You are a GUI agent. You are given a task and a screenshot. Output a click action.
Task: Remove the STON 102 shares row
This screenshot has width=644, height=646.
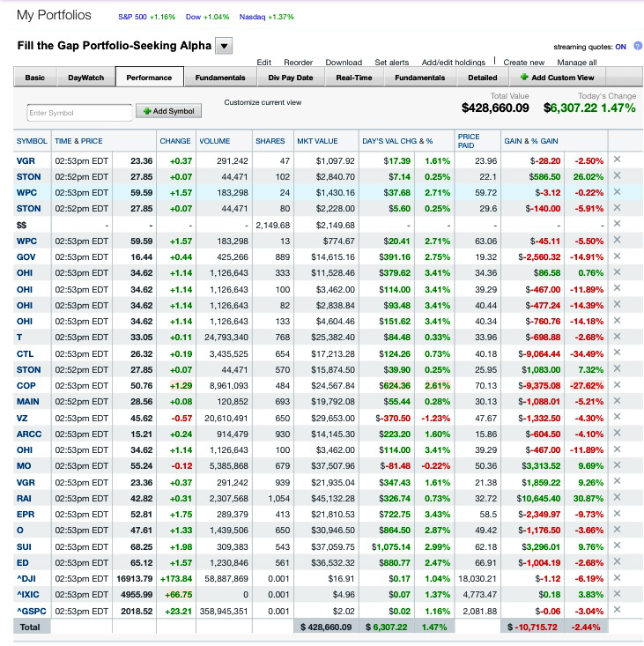point(617,175)
